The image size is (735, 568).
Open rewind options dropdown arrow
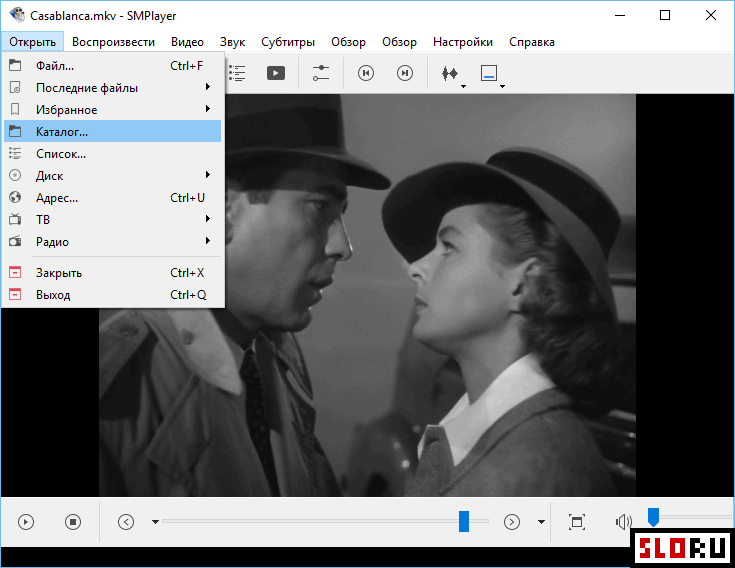pyautogui.click(x=155, y=522)
